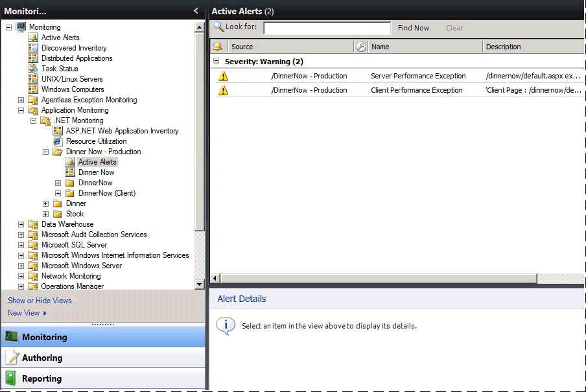This screenshot has width=586, height=392.
Task: Type in the Look for field
Action: coord(327,27)
